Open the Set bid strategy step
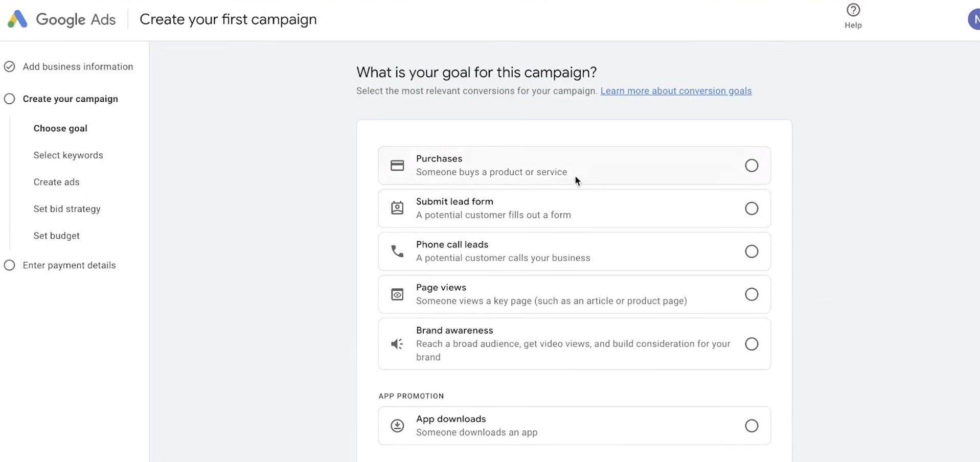Image resolution: width=980 pixels, height=462 pixels. click(67, 209)
